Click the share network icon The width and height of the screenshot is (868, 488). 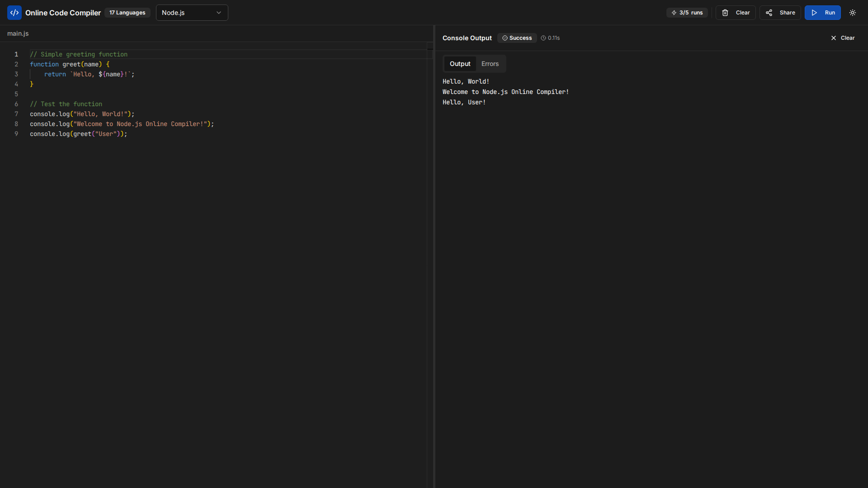click(769, 13)
